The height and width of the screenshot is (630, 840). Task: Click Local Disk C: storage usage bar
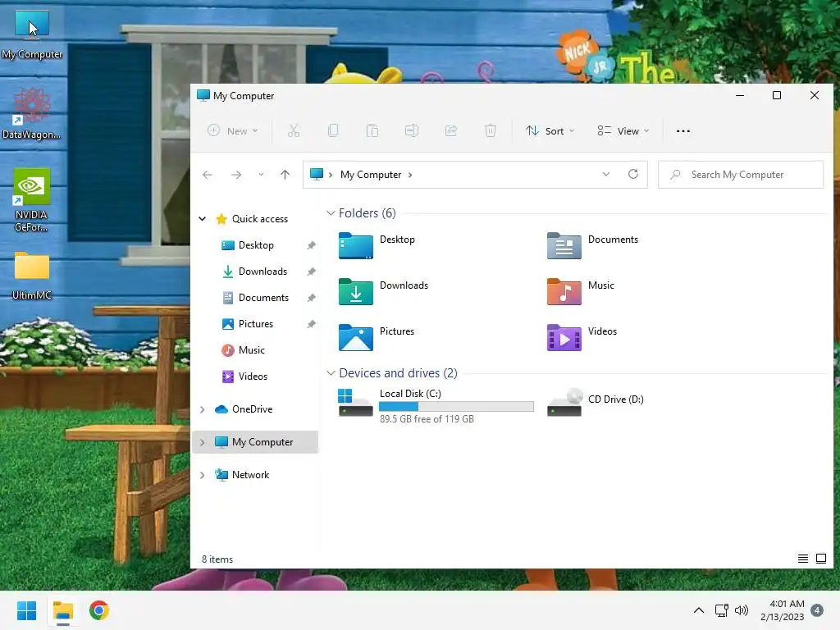pos(456,407)
